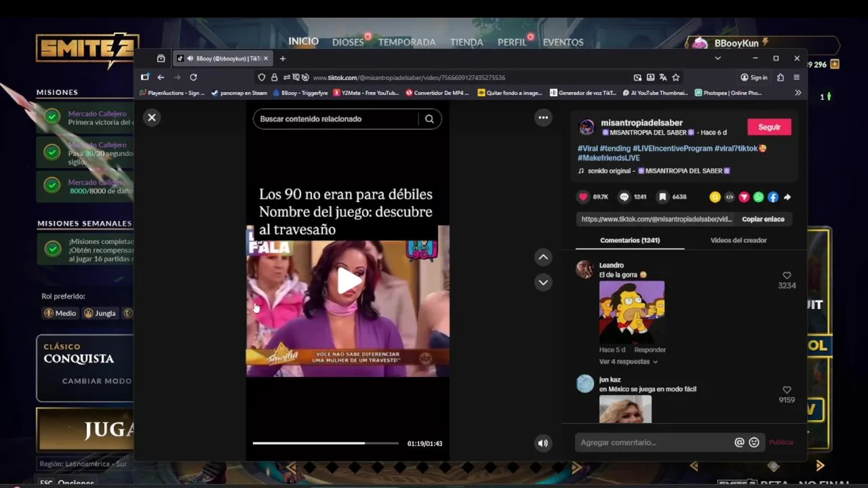868x488 pixels.
Task: Open the TEMPORADA tab in Smite 2
Action: (407, 42)
